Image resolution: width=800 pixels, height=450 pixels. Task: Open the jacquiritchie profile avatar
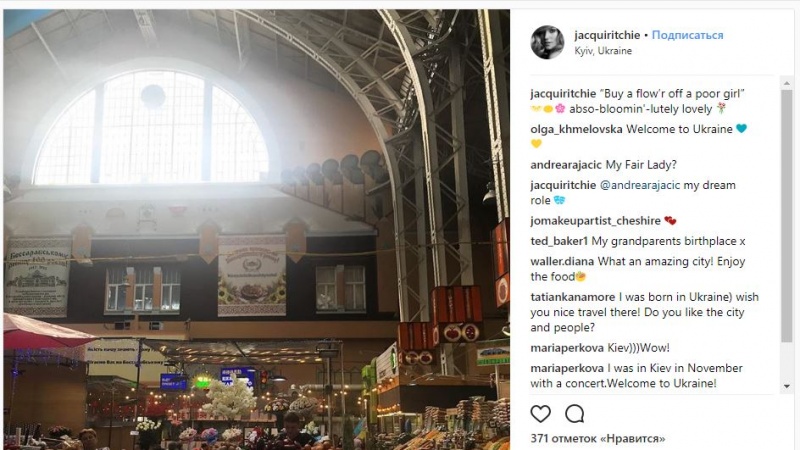point(547,42)
